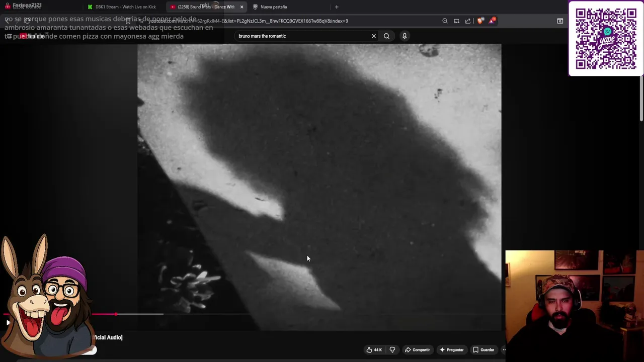Open the Brave Rewards triangle icon
This screenshot has height=362, width=644.
[x=492, y=21]
